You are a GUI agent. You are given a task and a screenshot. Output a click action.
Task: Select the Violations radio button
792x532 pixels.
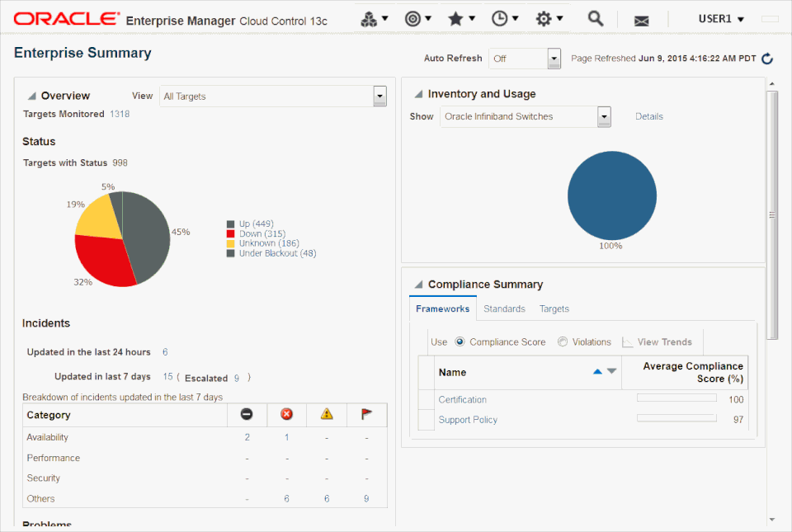click(563, 341)
